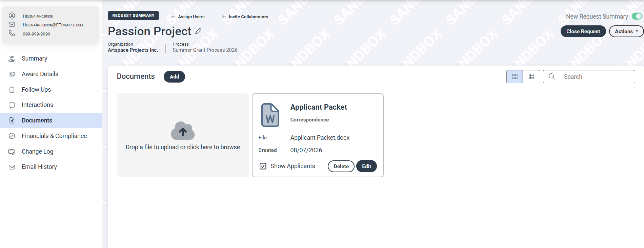Click the Add document button

tap(174, 76)
